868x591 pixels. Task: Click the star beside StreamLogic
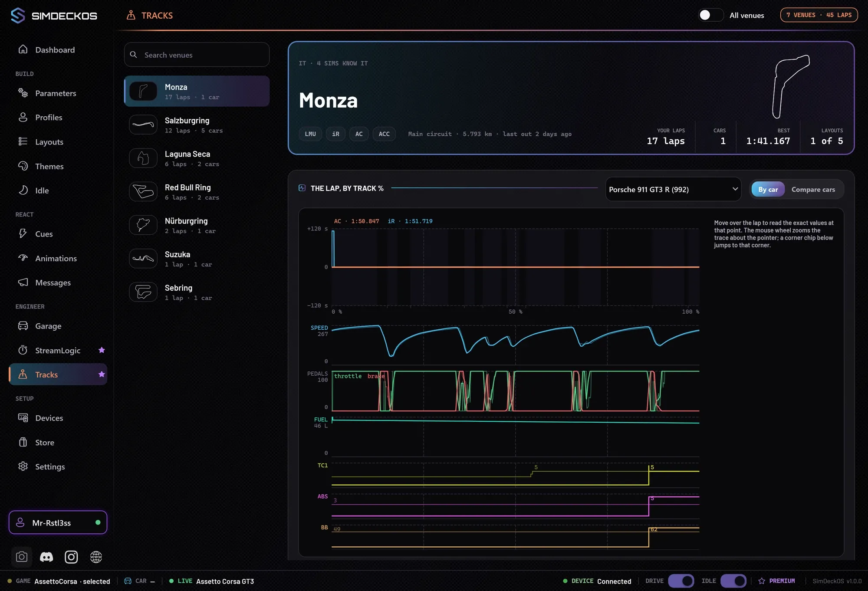pyautogui.click(x=102, y=350)
